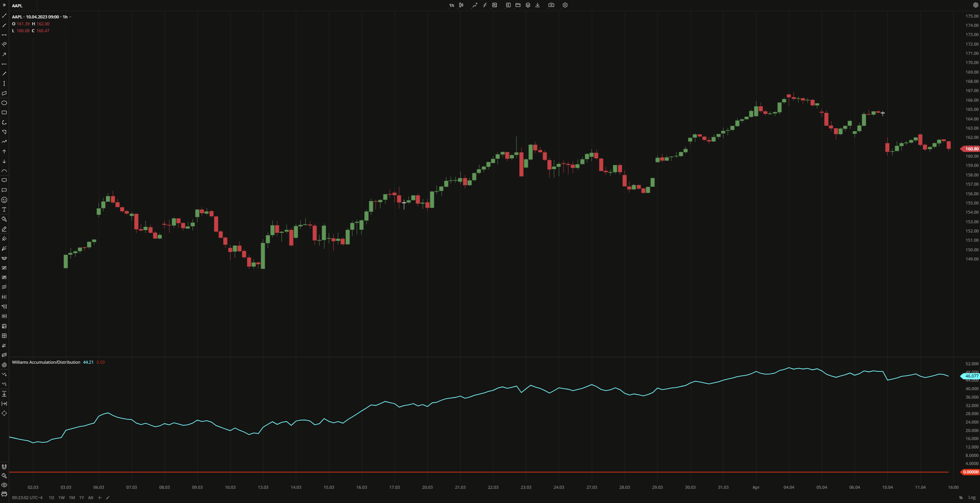The height and width of the screenshot is (503, 980).
Task: Set range to 1D
Action: 51,498
